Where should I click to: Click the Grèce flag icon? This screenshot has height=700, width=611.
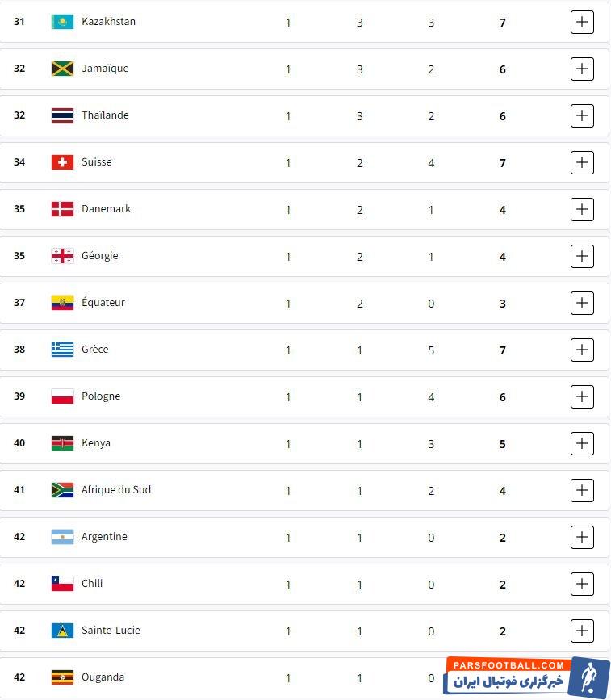click(x=62, y=350)
